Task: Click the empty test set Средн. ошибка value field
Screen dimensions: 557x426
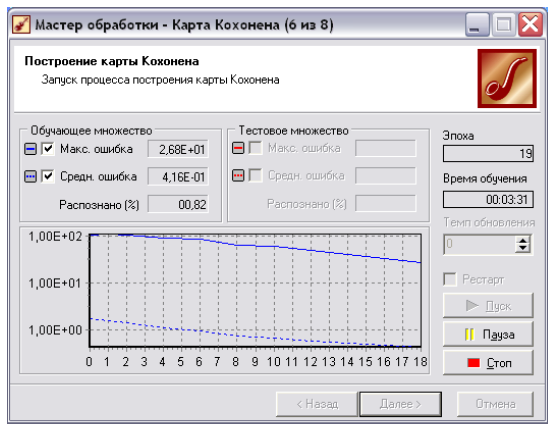Action: [x=385, y=176]
